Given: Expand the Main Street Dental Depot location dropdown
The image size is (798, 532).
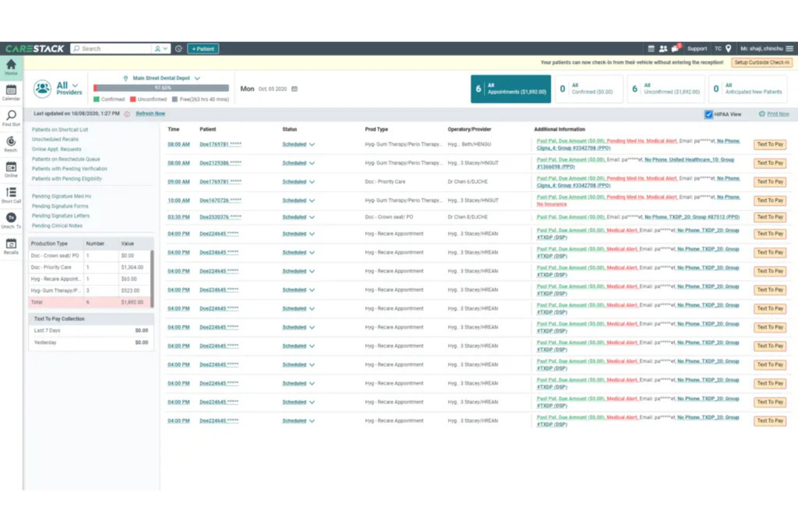Looking at the screenshot, I should pos(197,79).
